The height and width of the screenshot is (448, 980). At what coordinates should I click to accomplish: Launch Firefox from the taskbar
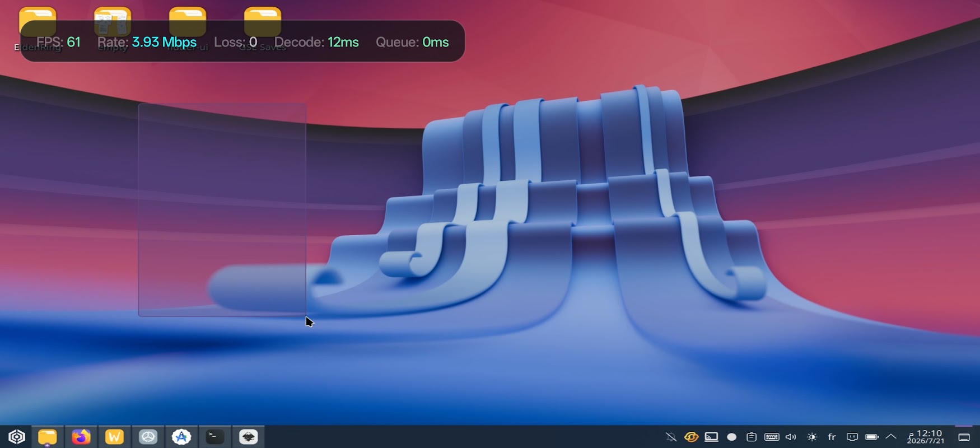(81, 437)
